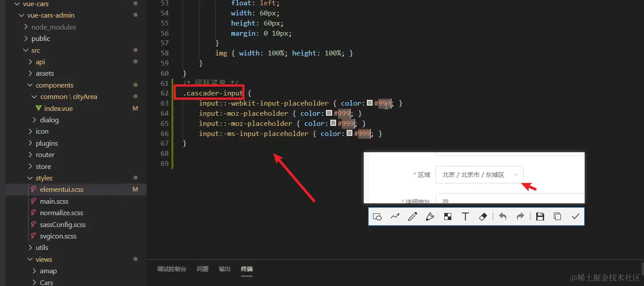The image size is (644, 286).
Task: Collapse the vue-cars root folder
Action: tap(17, 4)
